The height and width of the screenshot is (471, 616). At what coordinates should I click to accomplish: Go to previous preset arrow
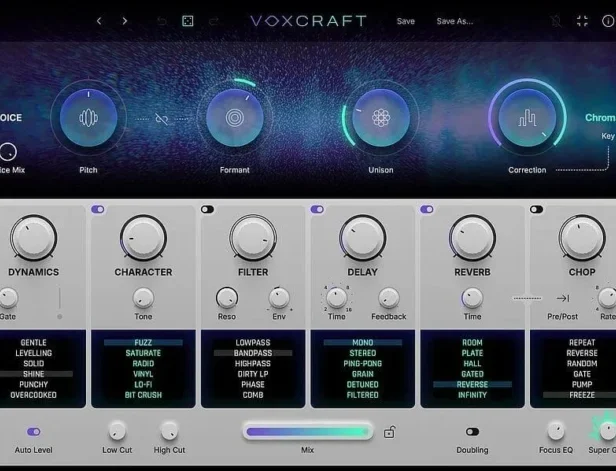[x=99, y=21]
